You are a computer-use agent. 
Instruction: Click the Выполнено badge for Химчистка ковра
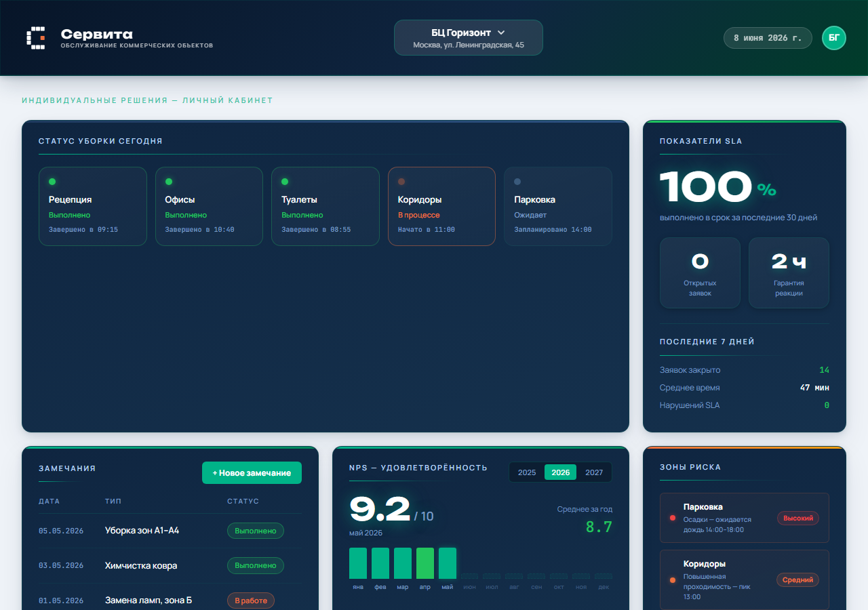pos(256,565)
